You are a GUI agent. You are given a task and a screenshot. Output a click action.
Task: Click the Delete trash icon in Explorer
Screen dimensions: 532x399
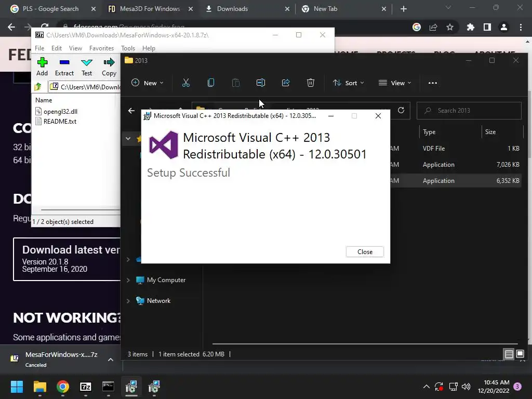coord(311,83)
